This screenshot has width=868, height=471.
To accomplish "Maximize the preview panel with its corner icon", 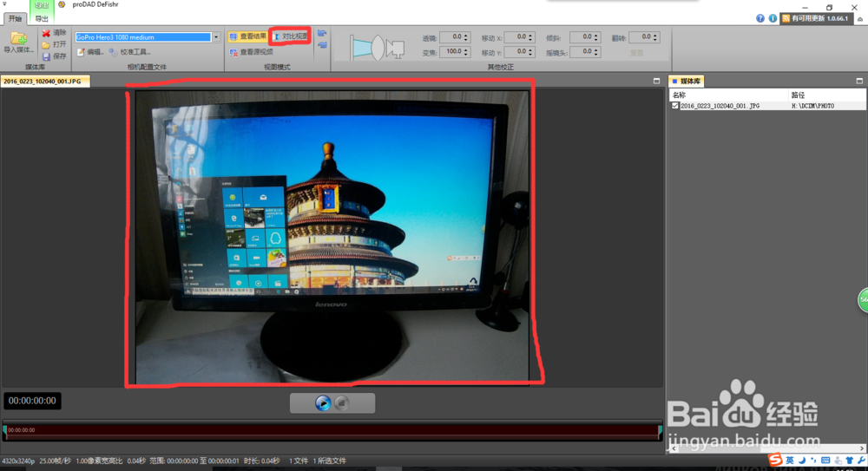I will pyautogui.click(x=656, y=81).
